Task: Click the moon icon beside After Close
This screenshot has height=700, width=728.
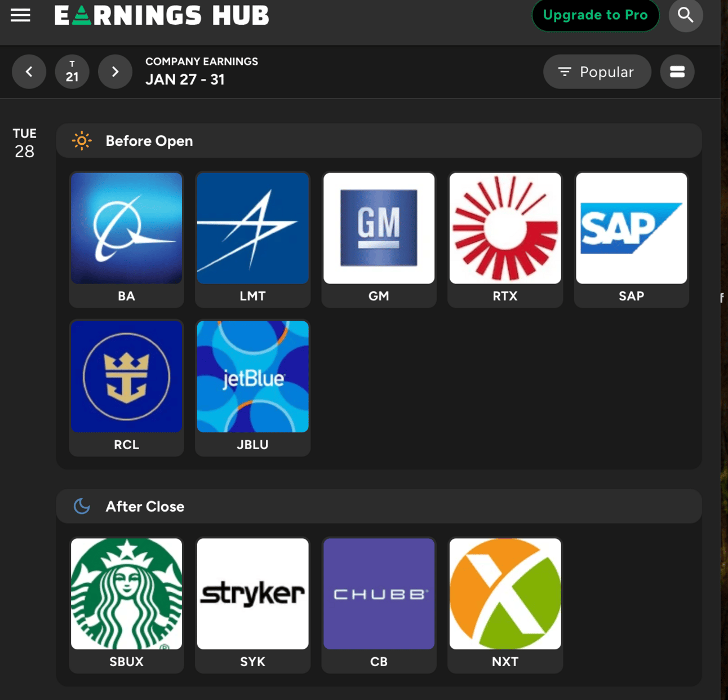Action: coord(82,506)
